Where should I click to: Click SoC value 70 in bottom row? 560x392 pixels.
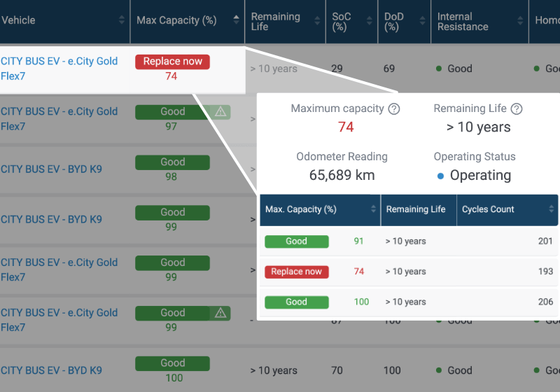pyautogui.click(x=337, y=370)
